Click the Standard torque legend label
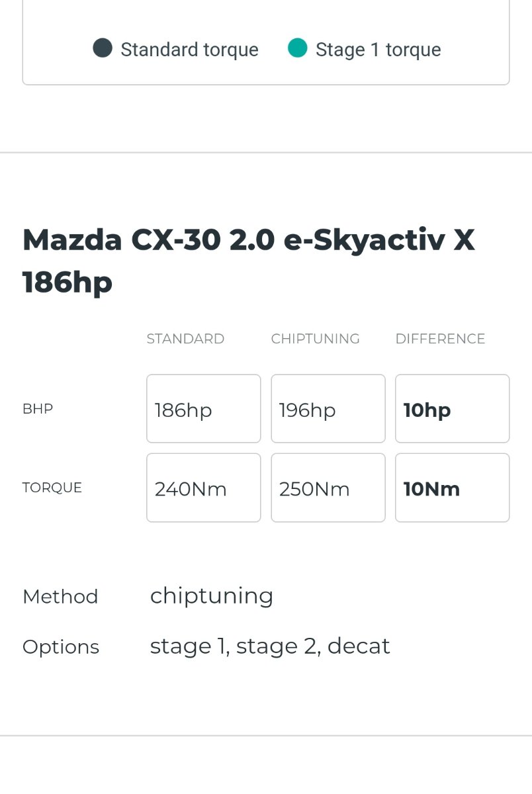Viewport: 532px width, 794px height. [x=189, y=50]
